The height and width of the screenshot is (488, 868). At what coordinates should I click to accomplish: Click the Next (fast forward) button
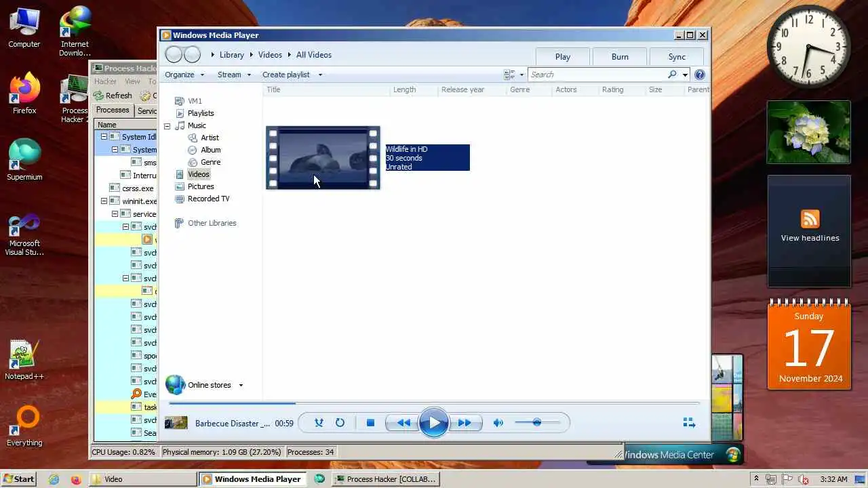pyautogui.click(x=465, y=423)
